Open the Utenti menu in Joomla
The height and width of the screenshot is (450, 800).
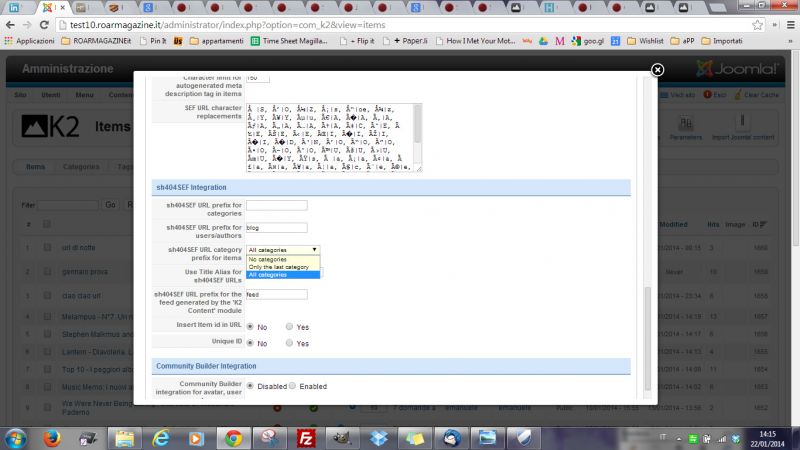(x=51, y=95)
